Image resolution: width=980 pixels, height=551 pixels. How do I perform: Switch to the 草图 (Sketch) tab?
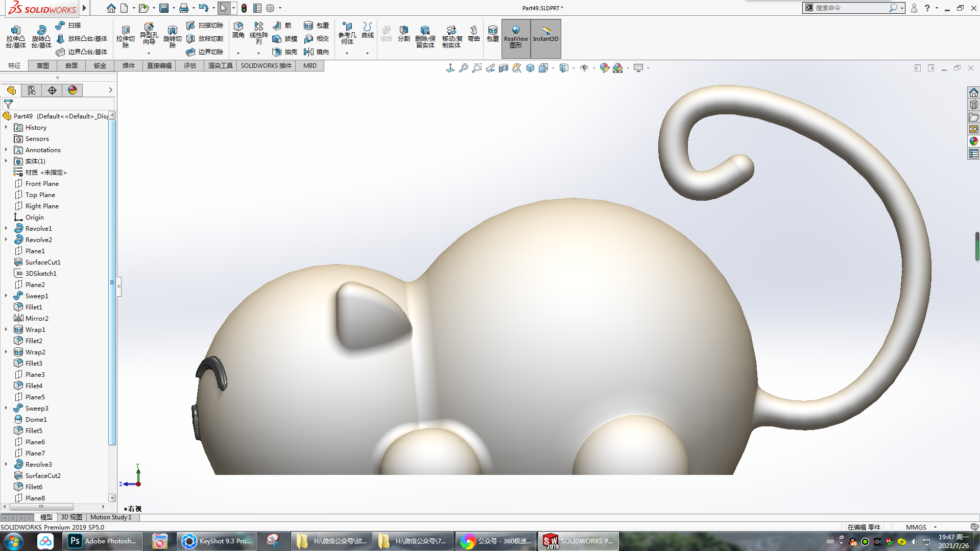coord(43,65)
